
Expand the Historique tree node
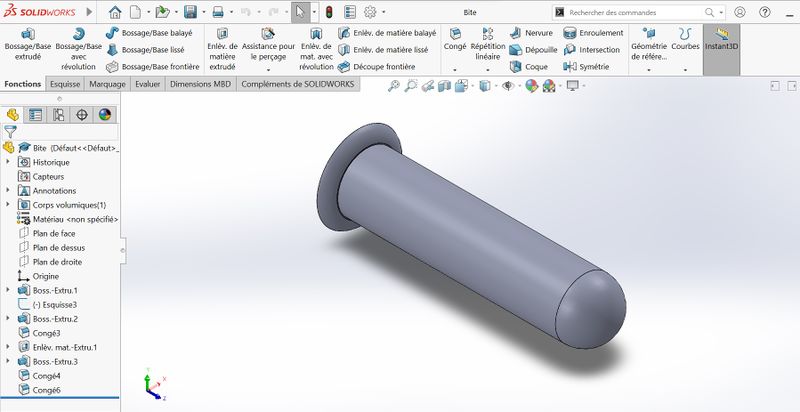9,162
